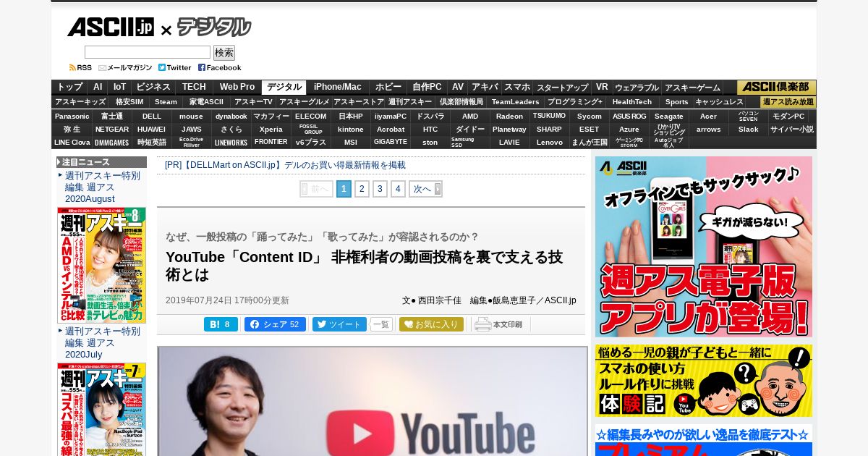Open the Xperia brand link
The height and width of the screenshot is (456, 868).
pyautogui.click(x=271, y=129)
